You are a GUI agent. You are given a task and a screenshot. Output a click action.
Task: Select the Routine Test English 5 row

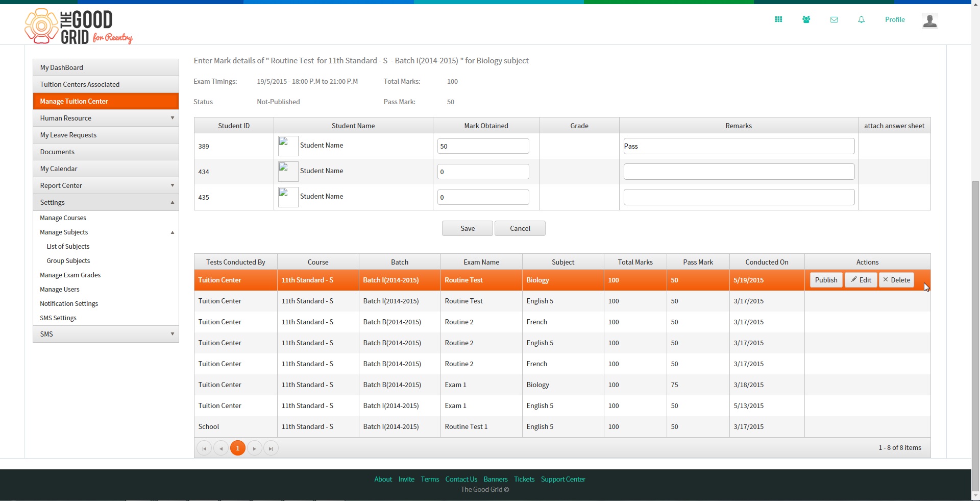pyautogui.click(x=562, y=301)
